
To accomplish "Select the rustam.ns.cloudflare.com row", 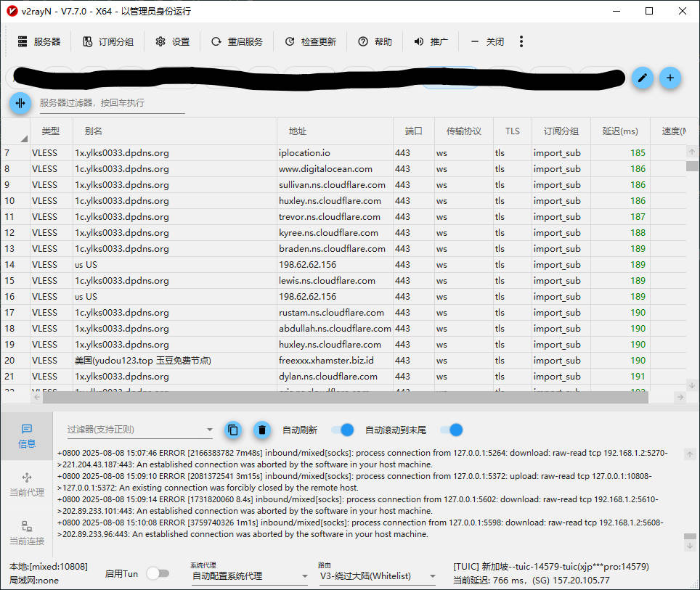I will pyautogui.click(x=343, y=313).
